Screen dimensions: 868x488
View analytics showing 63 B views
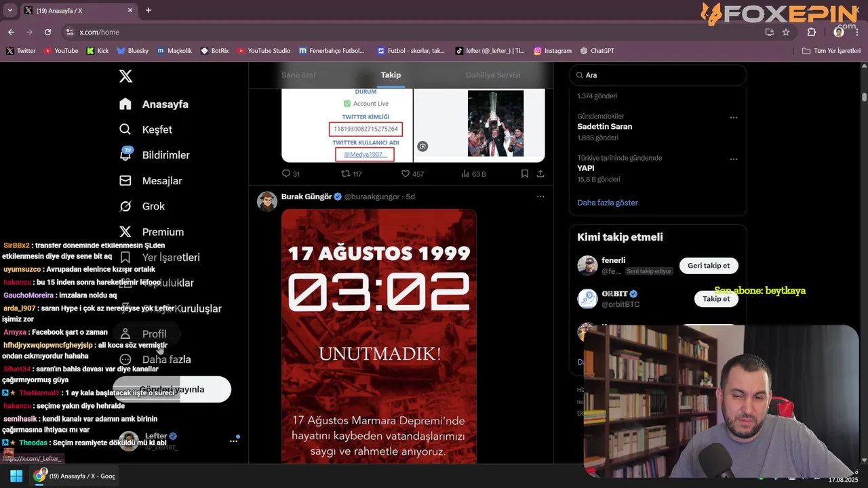tap(473, 174)
